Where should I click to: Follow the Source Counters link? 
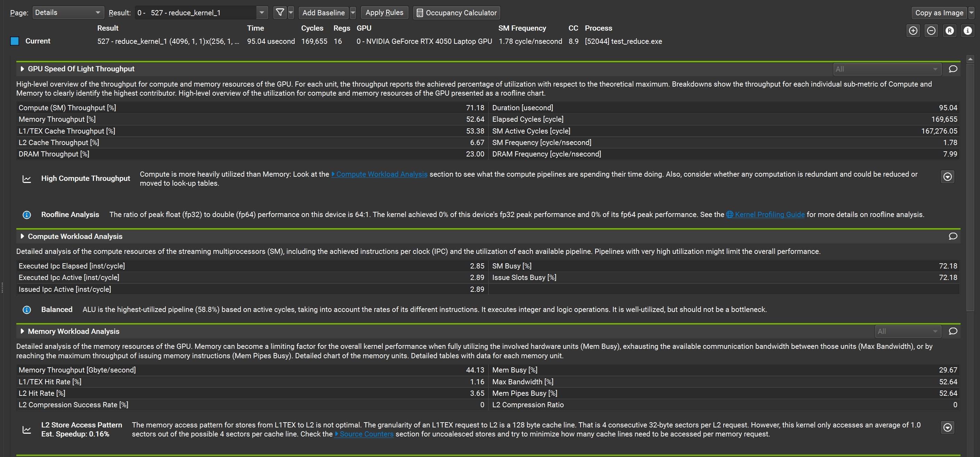[364, 434]
